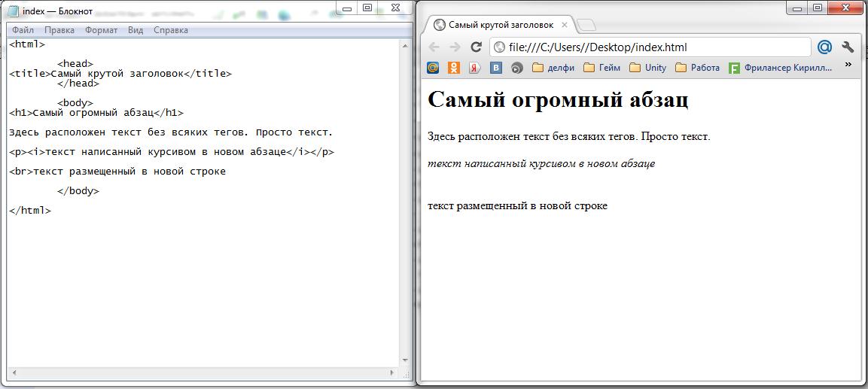Click the globe icon in address bar
The image size is (868, 389).
point(499,47)
